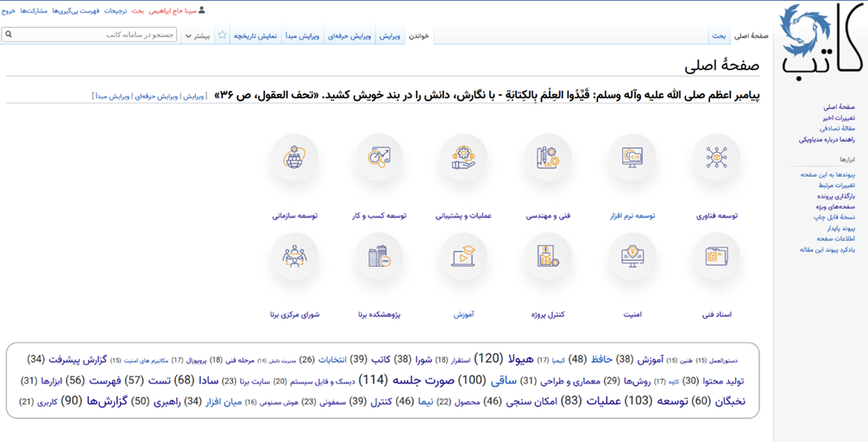The image size is (868, 442).
Task: Click section ویرایش حرفه‌ای bracket link
Action: [x=154, y=97]
